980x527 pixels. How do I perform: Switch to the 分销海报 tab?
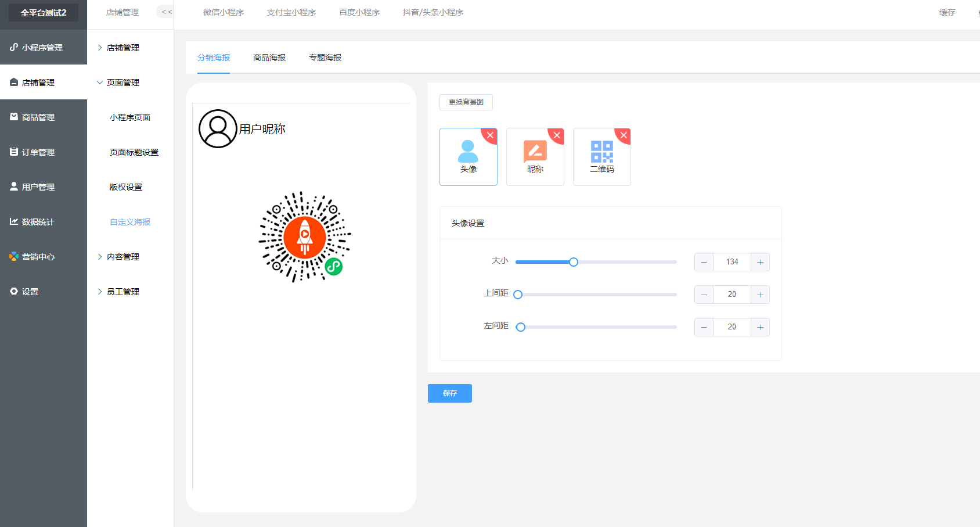214,58
